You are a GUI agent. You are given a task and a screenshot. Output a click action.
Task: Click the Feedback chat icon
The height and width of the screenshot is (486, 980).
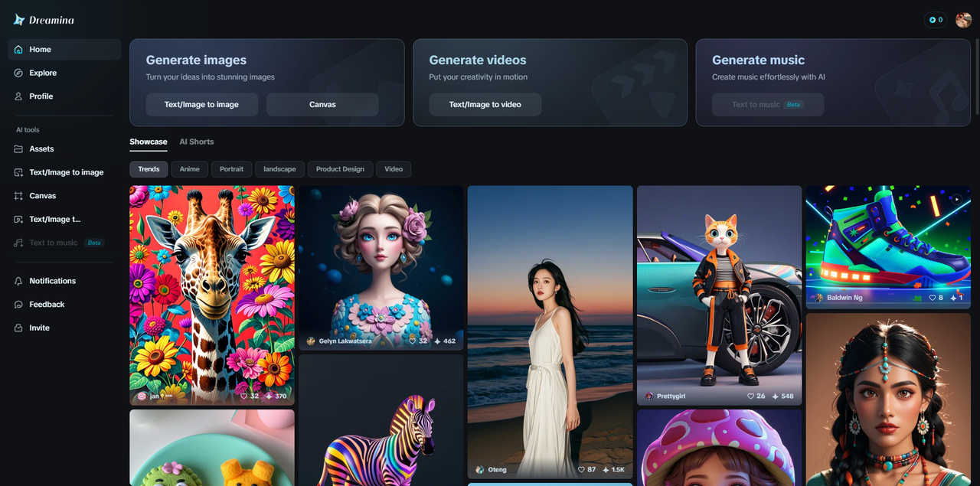(18, 305)
